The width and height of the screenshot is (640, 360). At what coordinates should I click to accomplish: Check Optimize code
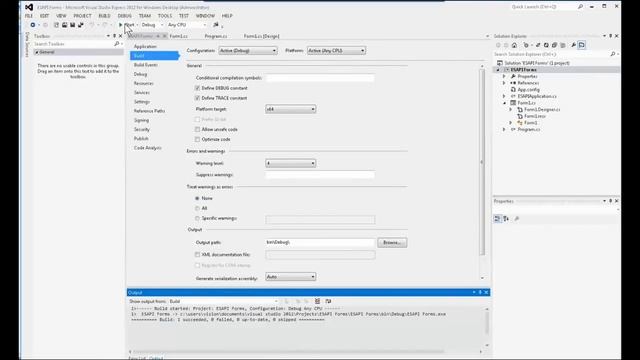pos(197,140)
